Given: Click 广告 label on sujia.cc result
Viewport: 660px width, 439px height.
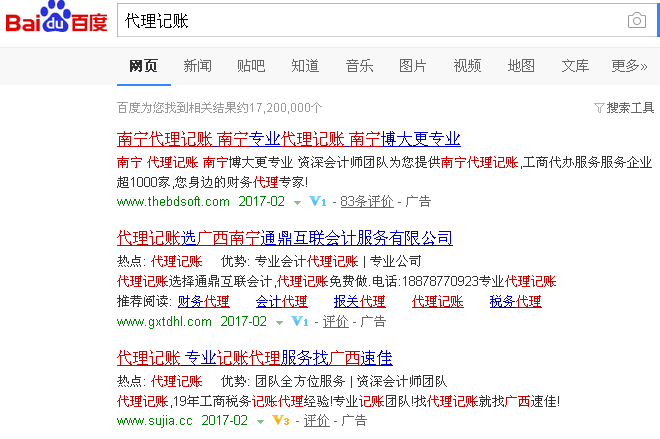Looking at the screenshot, I should click(354, 420).
